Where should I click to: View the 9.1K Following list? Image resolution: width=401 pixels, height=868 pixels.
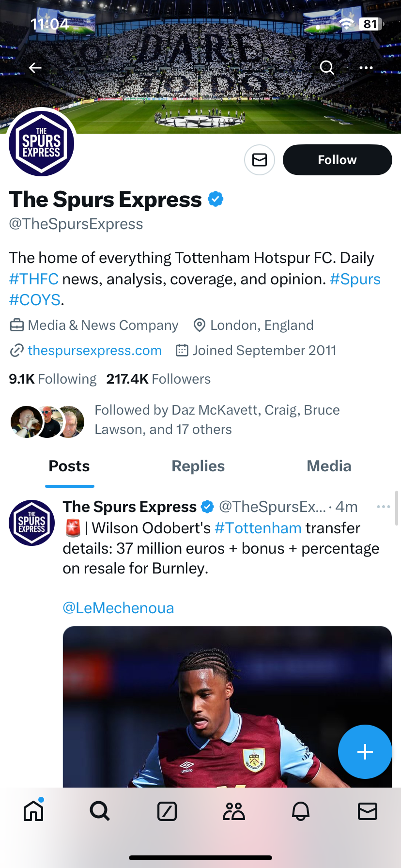pyautogui.click(x=53, y=379)
